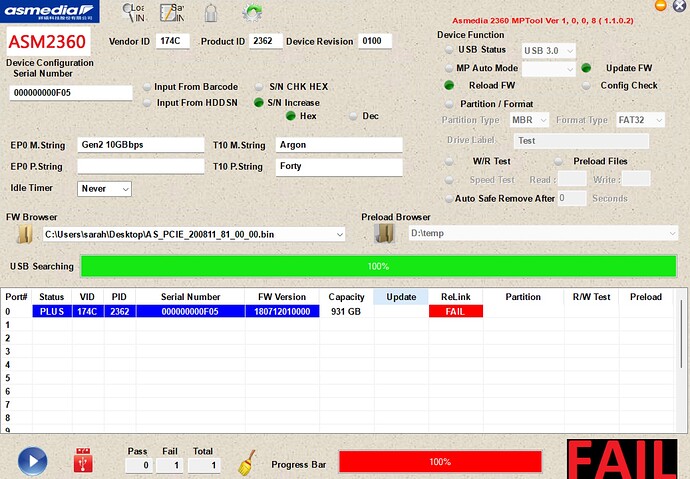Clear counters with the broom icon
Screen dimensions: 690x479
coord(247,462)
